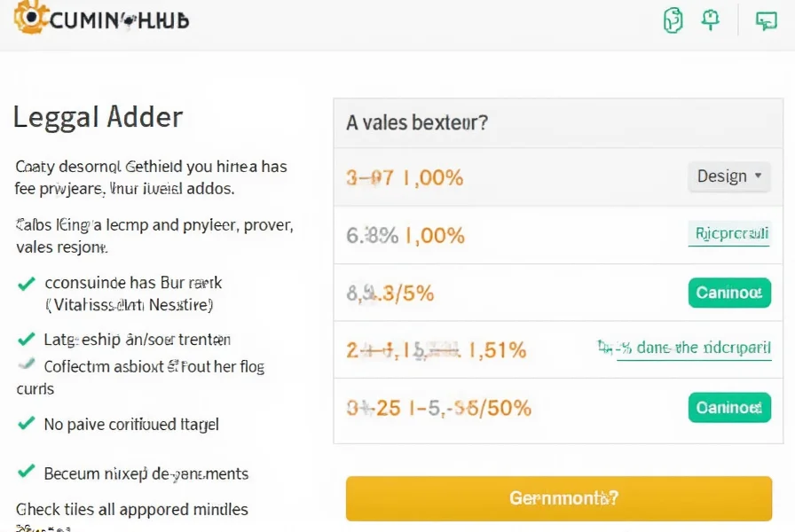
Task: Click the yellow 'Gernmonte?' button
Action: 559,498
